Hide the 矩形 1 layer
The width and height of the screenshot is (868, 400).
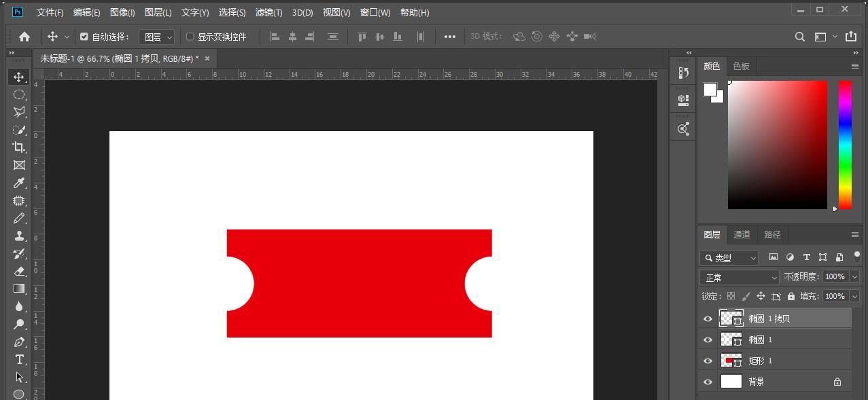[708, 361]
